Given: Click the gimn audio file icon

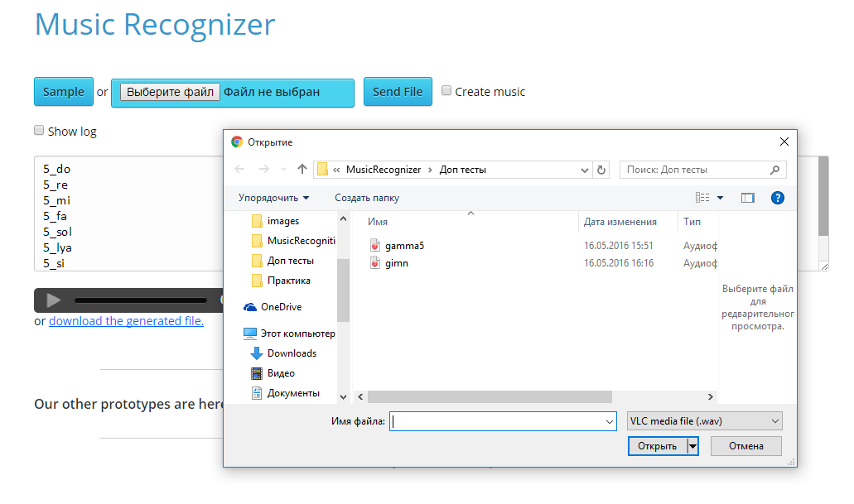Looking at the screenshot, I should click(374, 263).
